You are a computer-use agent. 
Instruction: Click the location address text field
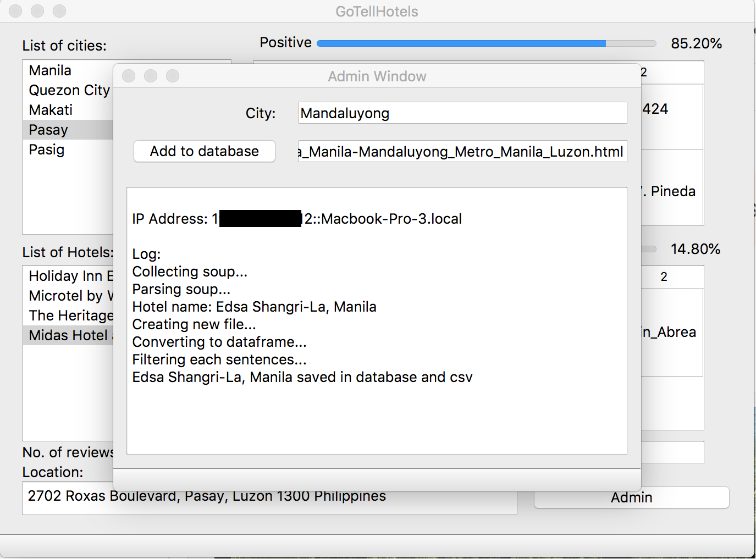pyautogui.click(x=269, y=499)
